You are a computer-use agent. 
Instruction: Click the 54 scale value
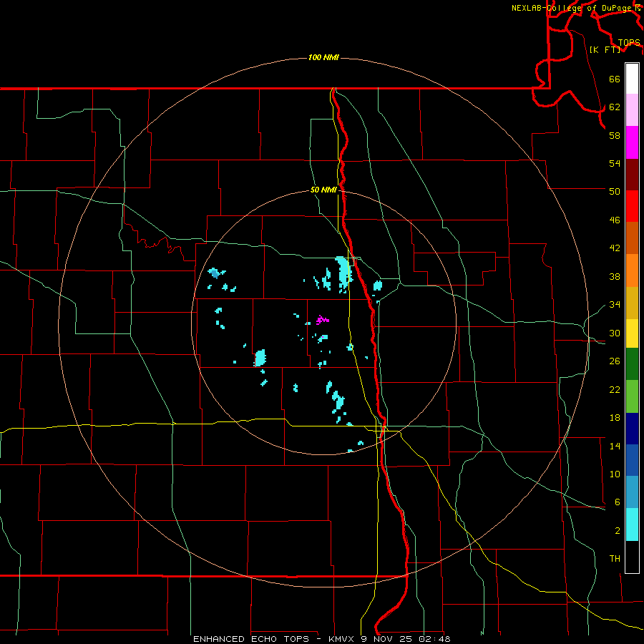[x=615, y=163]
